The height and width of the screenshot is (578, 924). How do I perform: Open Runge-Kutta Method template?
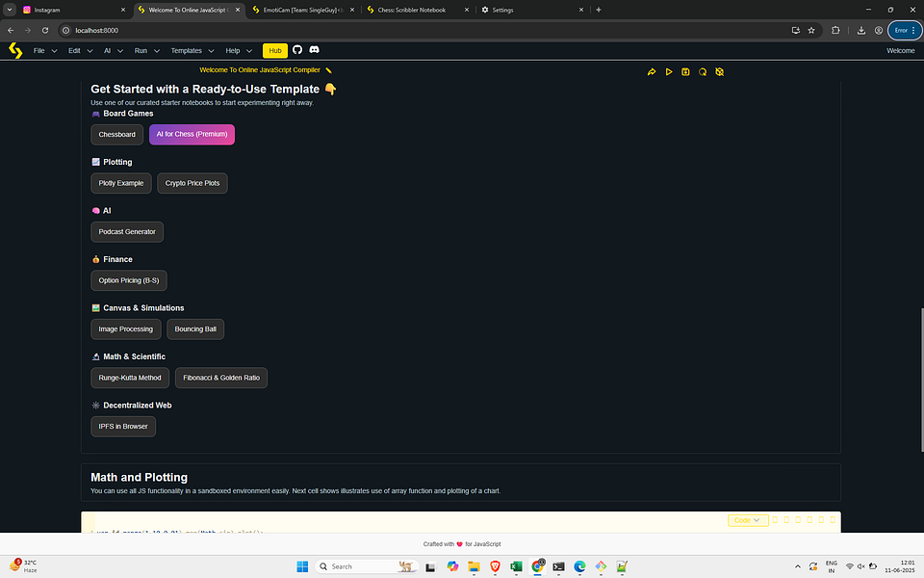click(x=130, y=378)
